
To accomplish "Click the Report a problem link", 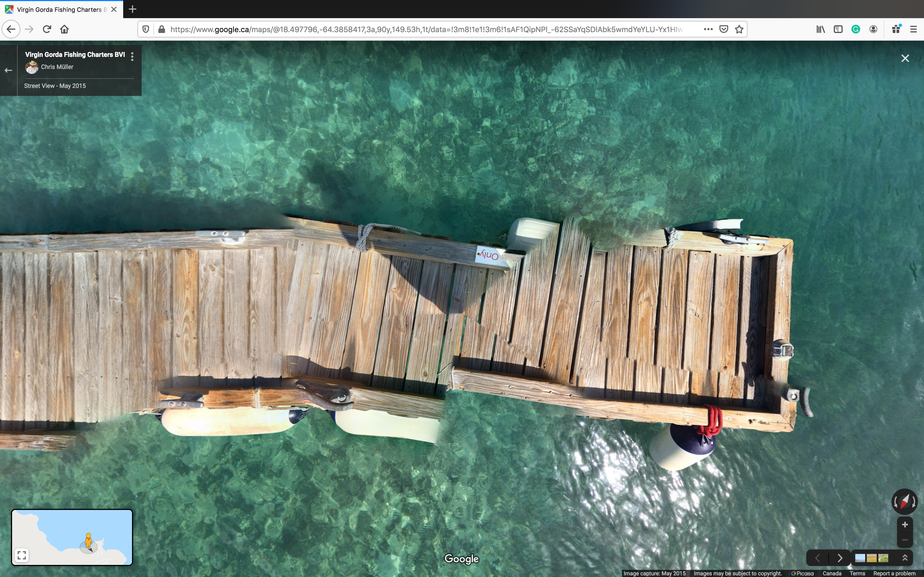I will (x=894, y=573).
